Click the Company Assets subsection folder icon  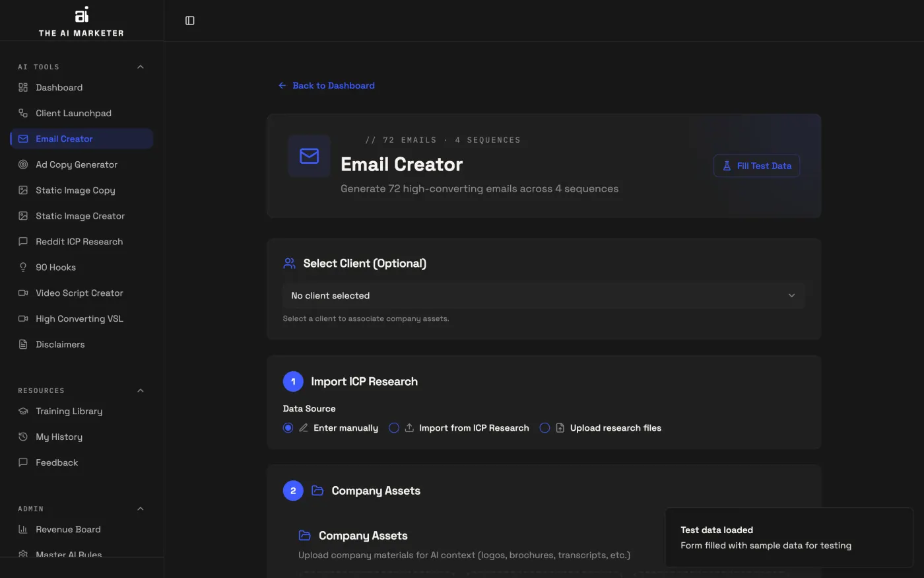[x=304, y=536]
